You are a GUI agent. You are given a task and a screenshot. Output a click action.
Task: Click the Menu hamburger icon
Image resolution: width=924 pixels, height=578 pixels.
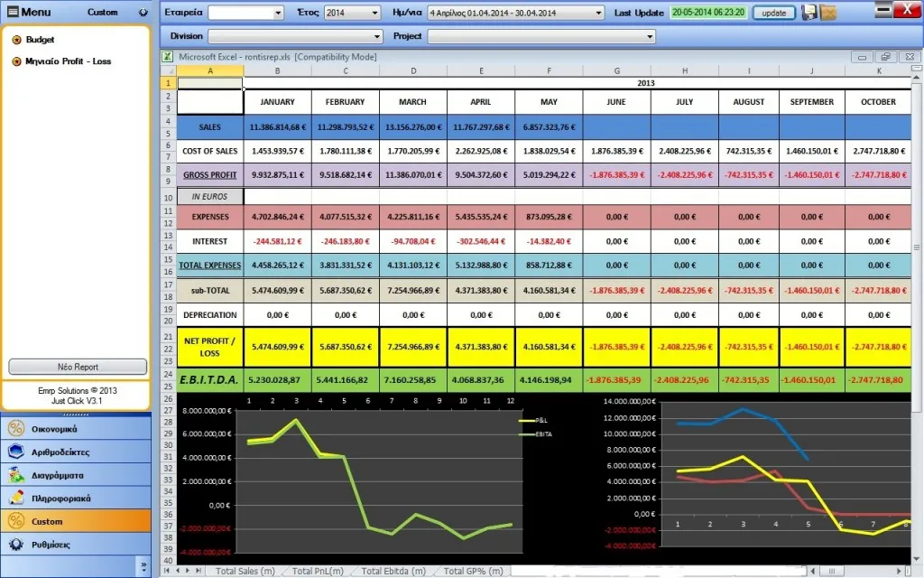[x=12, y=12]
